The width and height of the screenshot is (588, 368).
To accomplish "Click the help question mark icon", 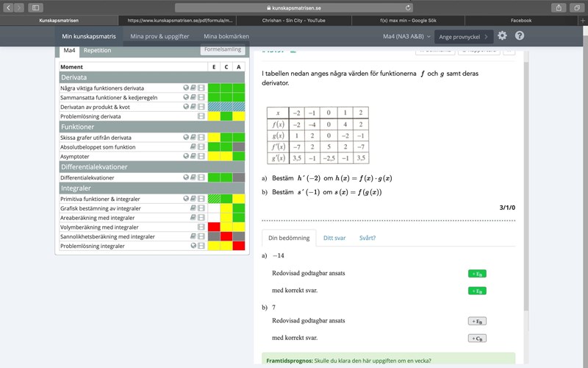I will [x=520, y=36].
